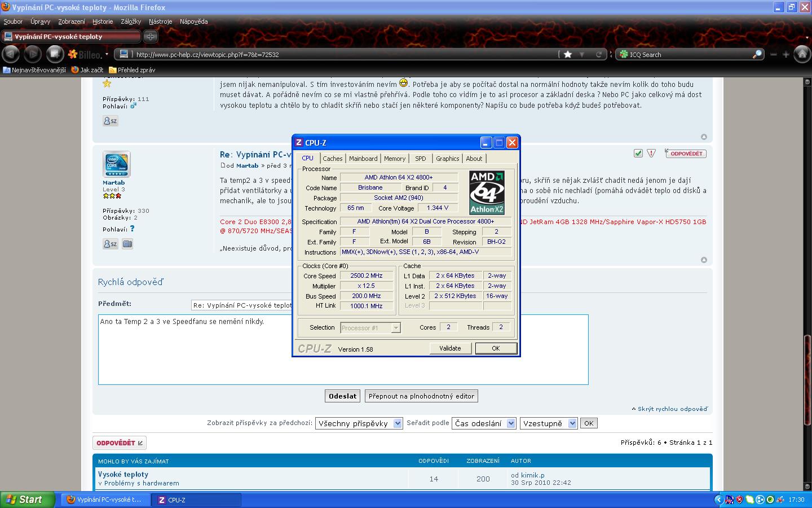This screenshot has width=812, height=508.
Task: Click the green checkmark icon on Martab's post
Action: pos(638,154)
